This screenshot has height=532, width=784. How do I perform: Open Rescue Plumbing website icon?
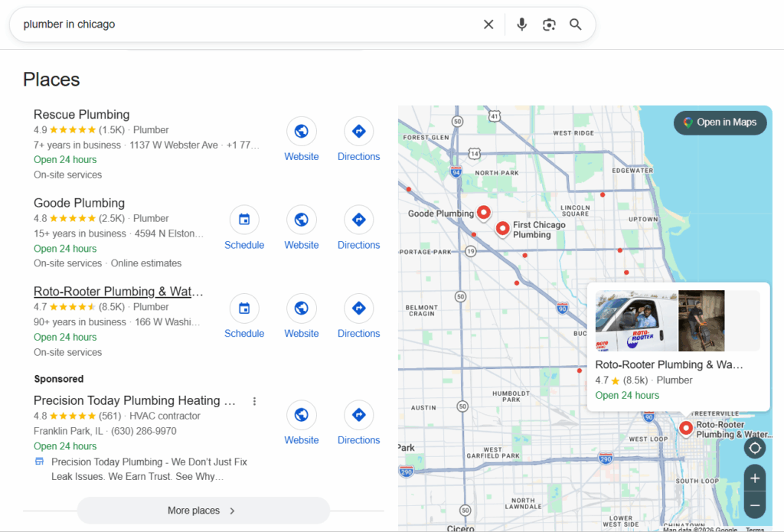(x=301, y=132)
